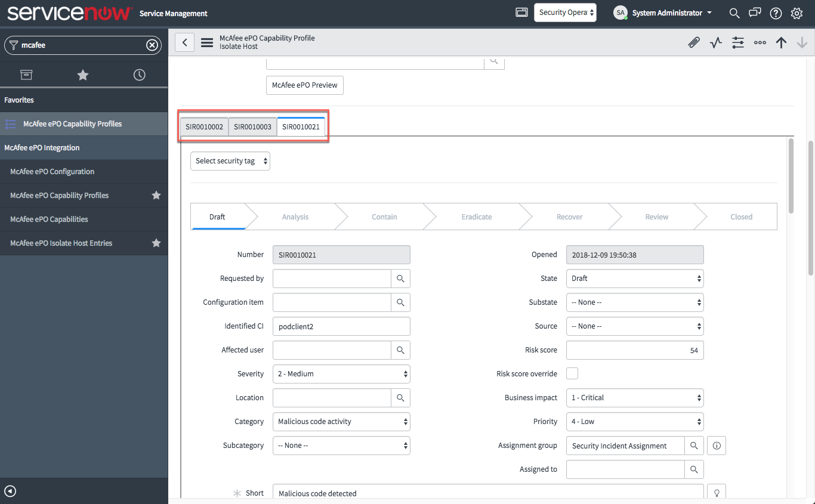Viewport: 815px width, 504px height.
Task: Toggle favorite star for McAfee ePO Capability Profiles
Action: (x=156, y=195)
